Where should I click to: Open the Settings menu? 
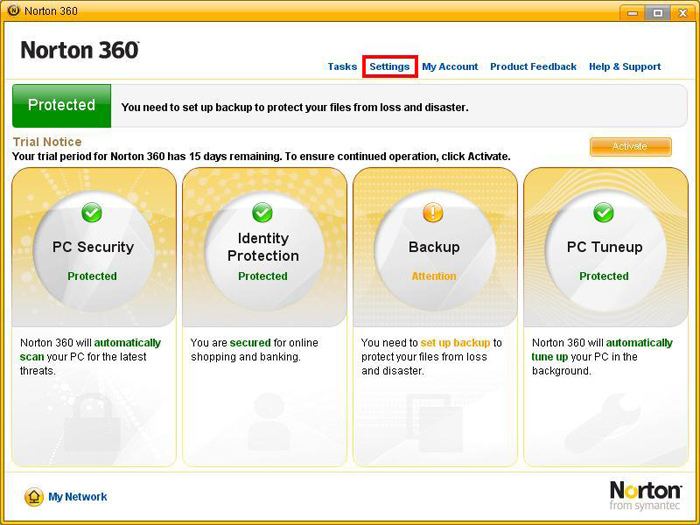pyautogui.click(x=389, y=67)
